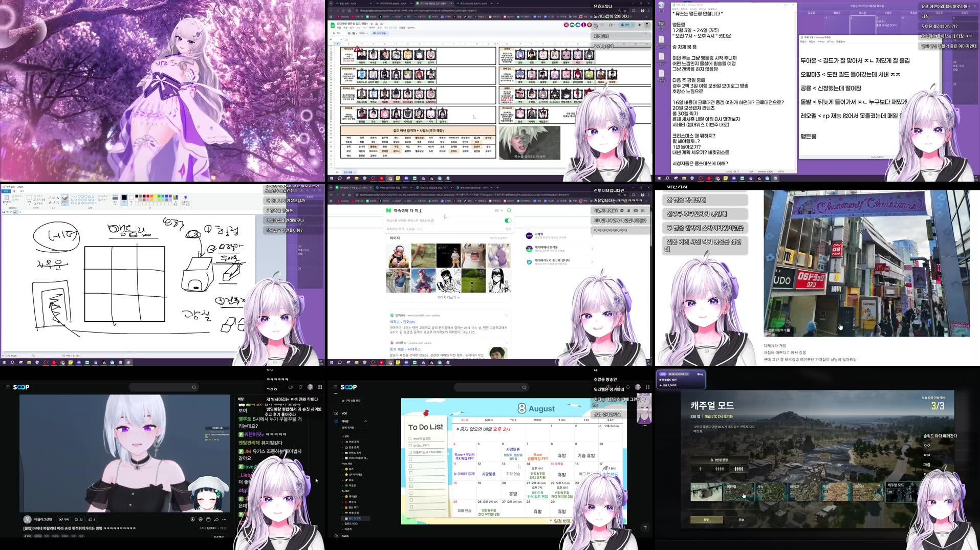
Task: Click the SOOP logo
Action: click(349, 387)
